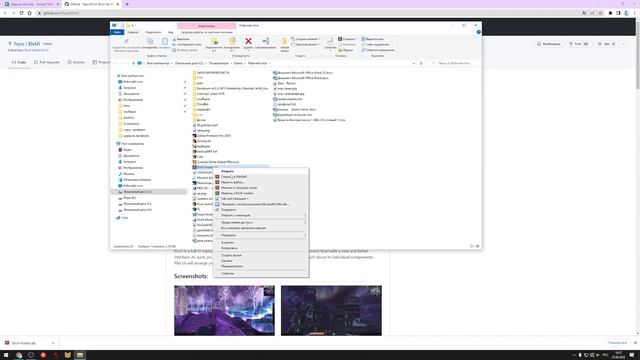Switch to the 'Поделиться' ribbon tab

point(153,32)
